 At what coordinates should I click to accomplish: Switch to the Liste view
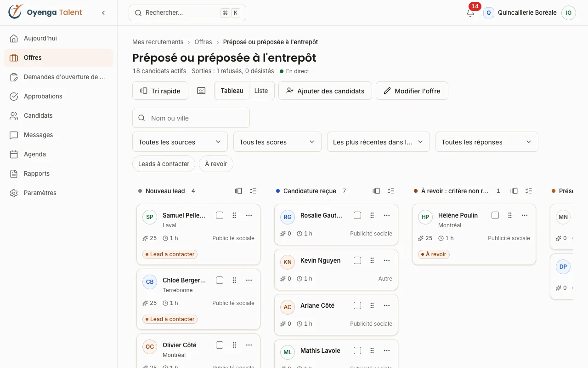coord(261,91)
